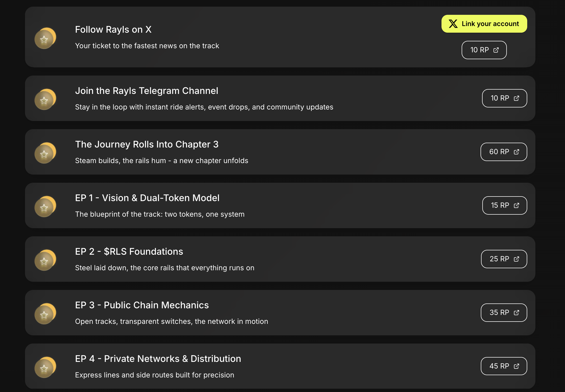Claim the 35 RP reward for EP 3
Image resolution: width=565 pixels, height=392 pixels.
tap(504, 313)
